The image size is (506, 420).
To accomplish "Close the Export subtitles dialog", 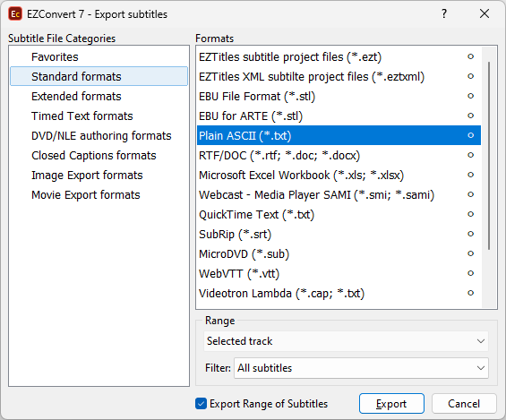I will click(x=484, y=13).
